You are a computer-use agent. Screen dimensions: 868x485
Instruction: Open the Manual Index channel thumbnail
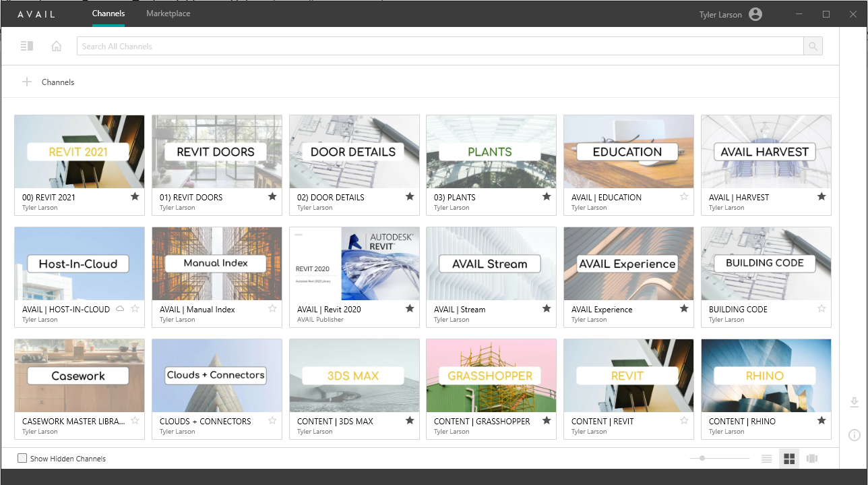pos(217,264)
